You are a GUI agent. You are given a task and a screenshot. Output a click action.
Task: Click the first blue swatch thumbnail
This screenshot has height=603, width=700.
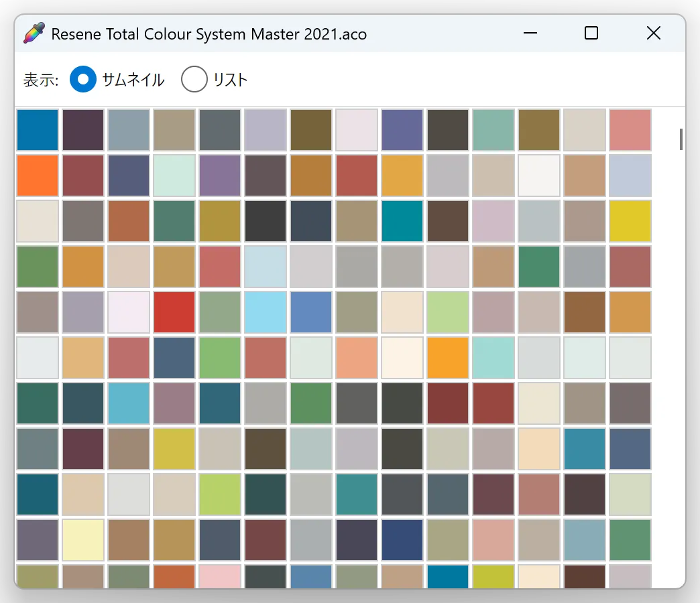[x=38, y=130]
